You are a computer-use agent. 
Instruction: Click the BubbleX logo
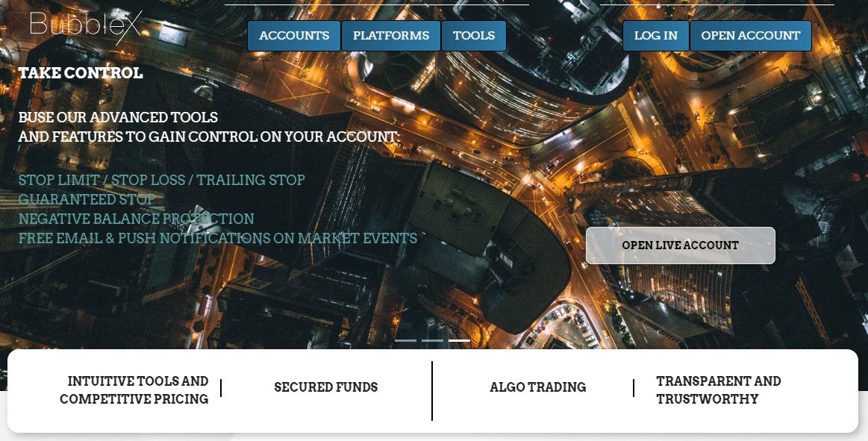click(86, 26)
